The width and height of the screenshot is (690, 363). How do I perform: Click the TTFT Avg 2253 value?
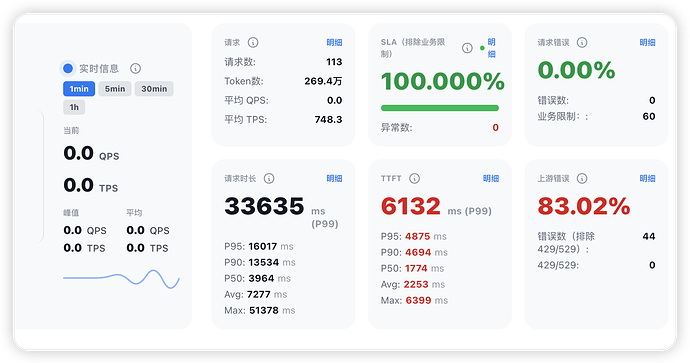coord(416,284)
